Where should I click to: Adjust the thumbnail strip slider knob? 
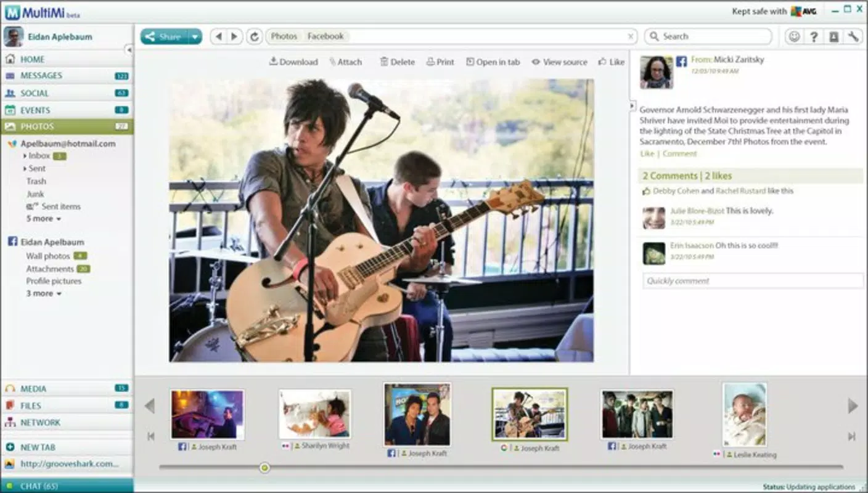pyautogui.click(x=264, y=468)
